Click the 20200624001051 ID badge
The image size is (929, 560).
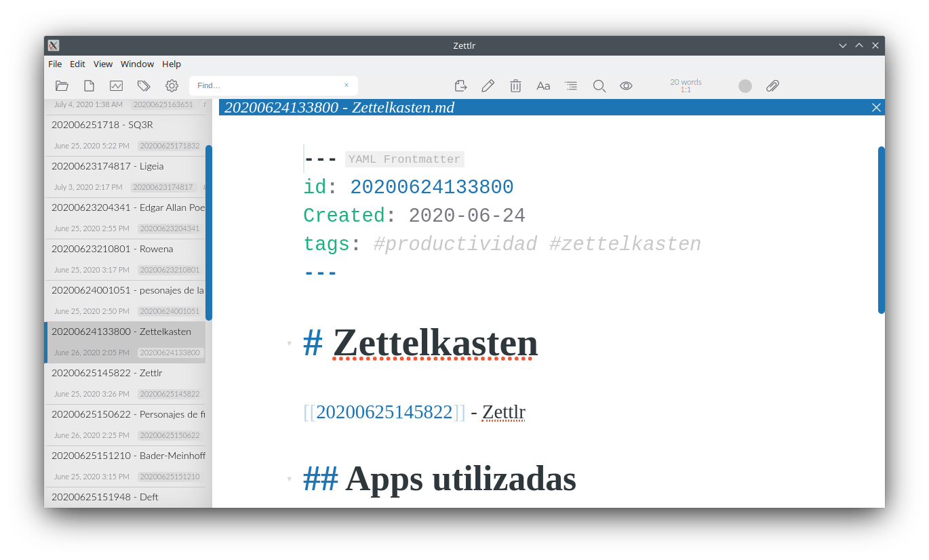click(x=170, y=311)
